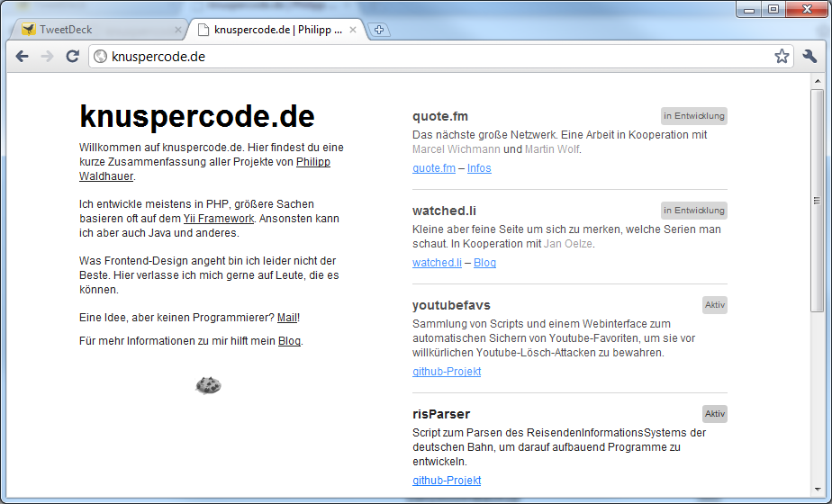Open the wrench settings menu
This screenshot has height=504, width=832.
click(x=809, y=57)
